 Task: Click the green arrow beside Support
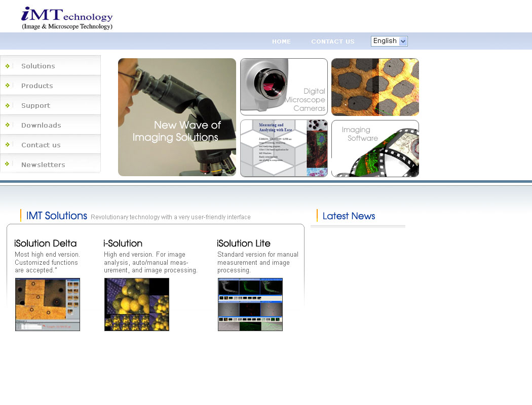8,105
